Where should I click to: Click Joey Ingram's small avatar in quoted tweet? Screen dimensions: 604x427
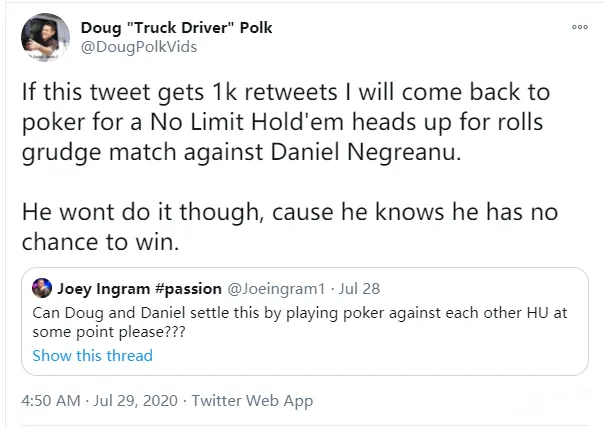click(42, 288)
